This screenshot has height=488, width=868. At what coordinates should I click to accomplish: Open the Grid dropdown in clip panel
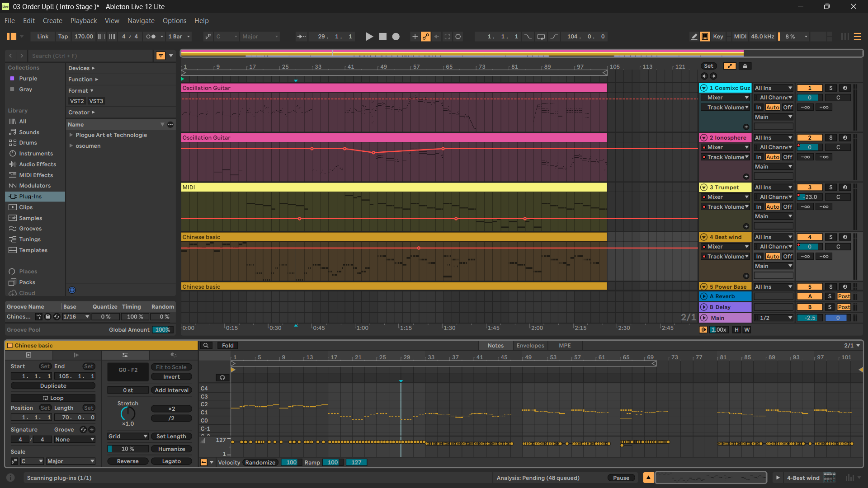point(128,436)
